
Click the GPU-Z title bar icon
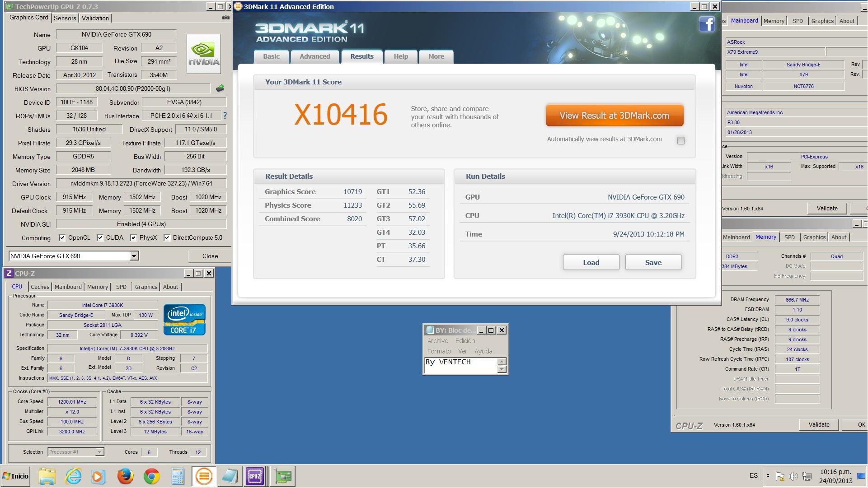tap(9, 6)
